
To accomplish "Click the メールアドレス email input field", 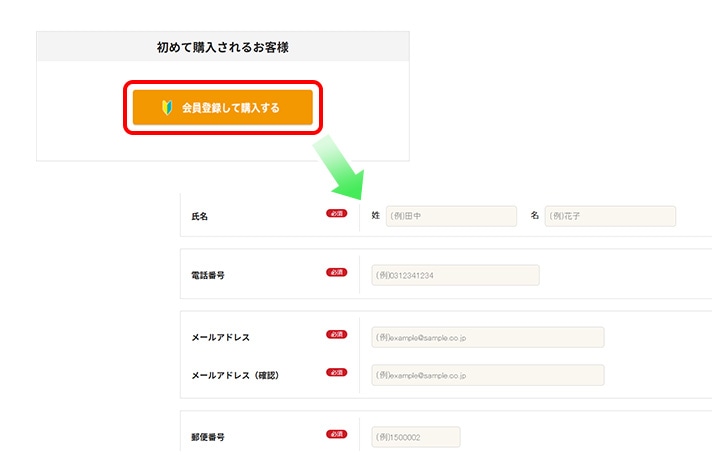I will tap(487, 338).
